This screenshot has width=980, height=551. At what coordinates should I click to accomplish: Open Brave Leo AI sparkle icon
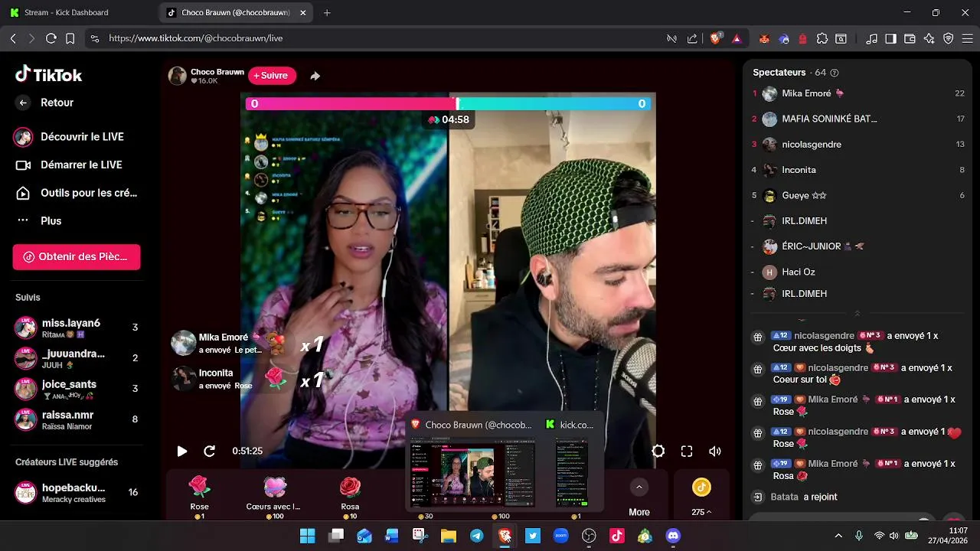point(929,38)
